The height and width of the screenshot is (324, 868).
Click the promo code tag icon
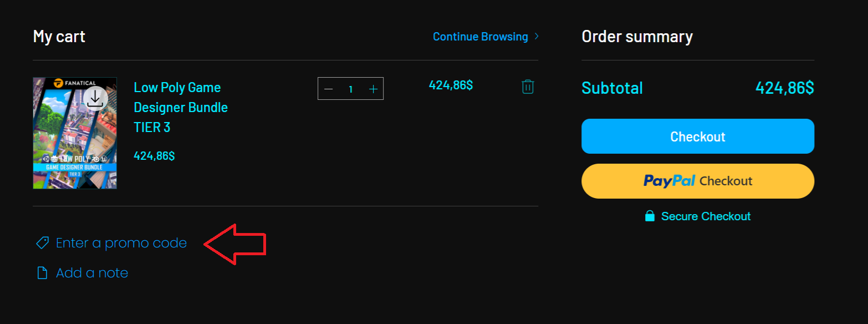(42, 243)
